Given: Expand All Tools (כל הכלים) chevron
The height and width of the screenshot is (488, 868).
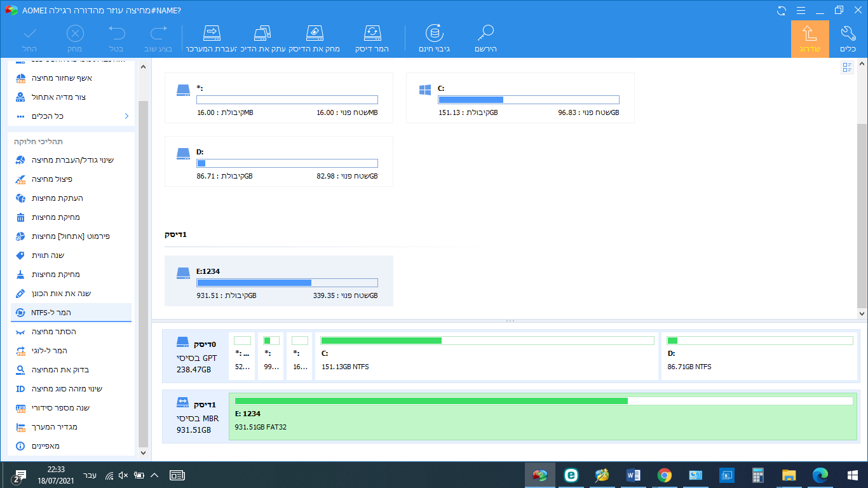Looking at the screenshot, I should point(126,116).
